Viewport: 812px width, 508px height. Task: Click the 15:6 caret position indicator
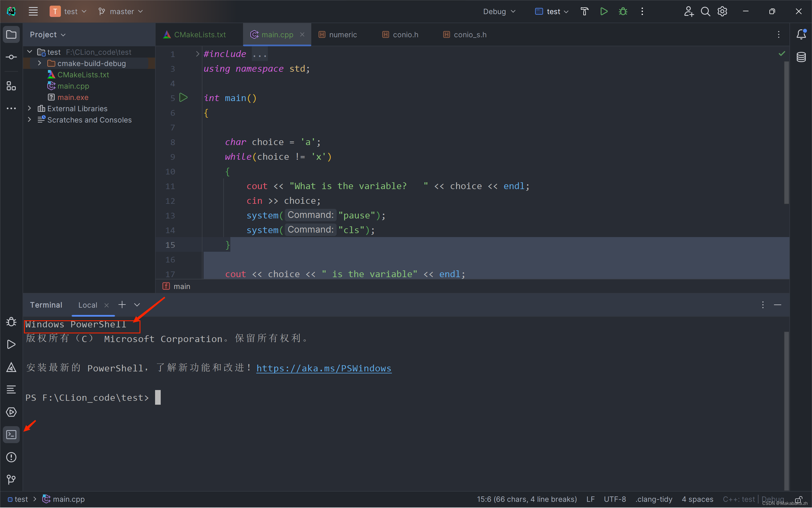click(527, 499)
